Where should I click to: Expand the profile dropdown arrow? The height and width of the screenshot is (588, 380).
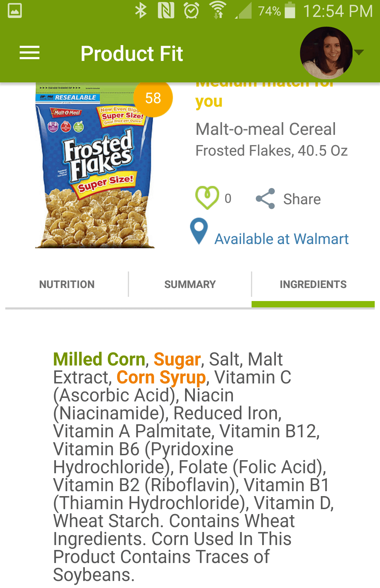(x=359, y=52)
